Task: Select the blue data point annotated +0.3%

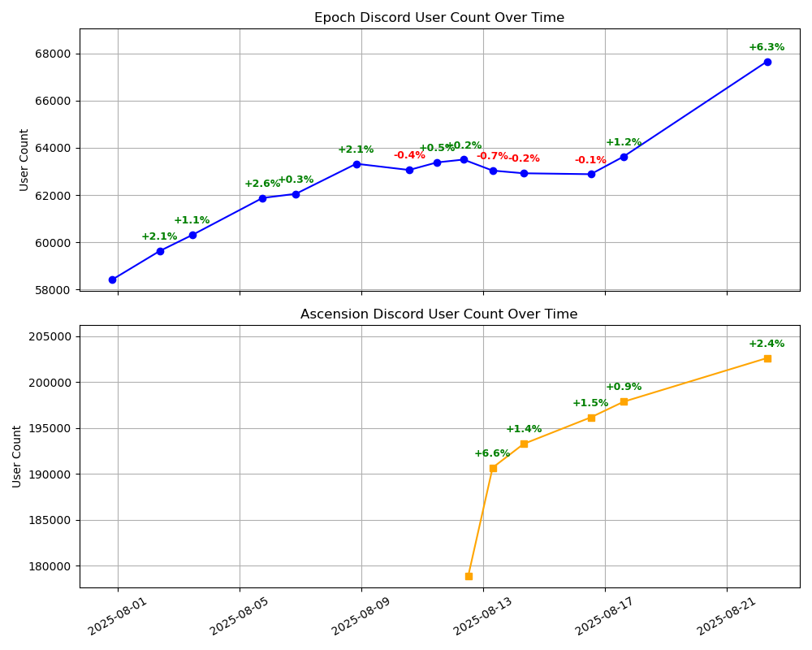Action: point(296,194)
